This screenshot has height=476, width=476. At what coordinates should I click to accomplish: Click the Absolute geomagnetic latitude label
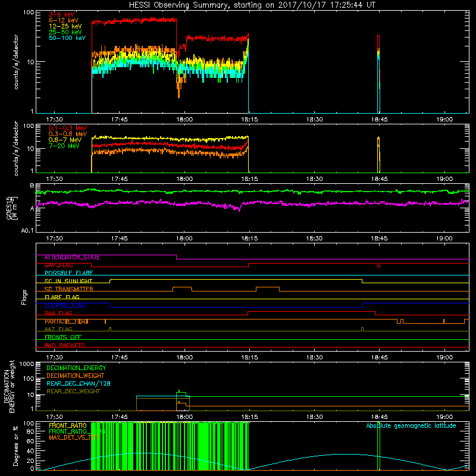411,425
